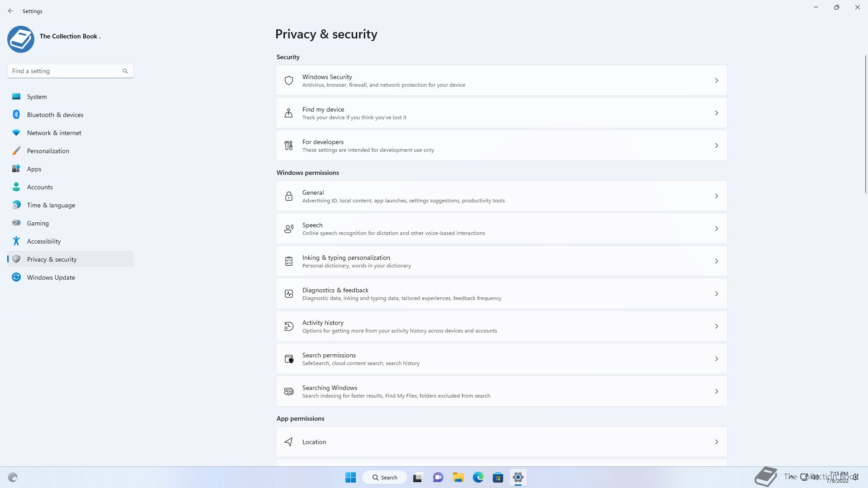Expand Inking & typing personalization chevron
This screenshot has height=488, width=868.
(x=717, y=261)
